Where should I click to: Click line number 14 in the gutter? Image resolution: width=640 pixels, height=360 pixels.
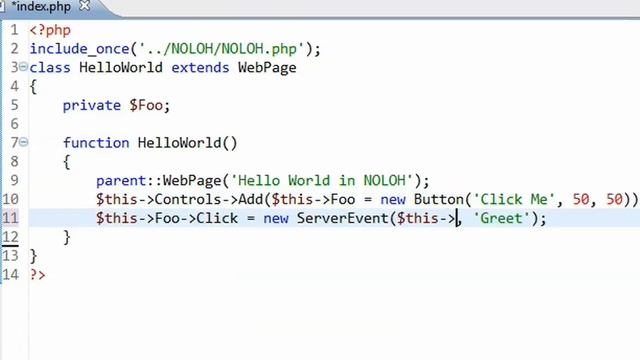(x=10, y=274)
